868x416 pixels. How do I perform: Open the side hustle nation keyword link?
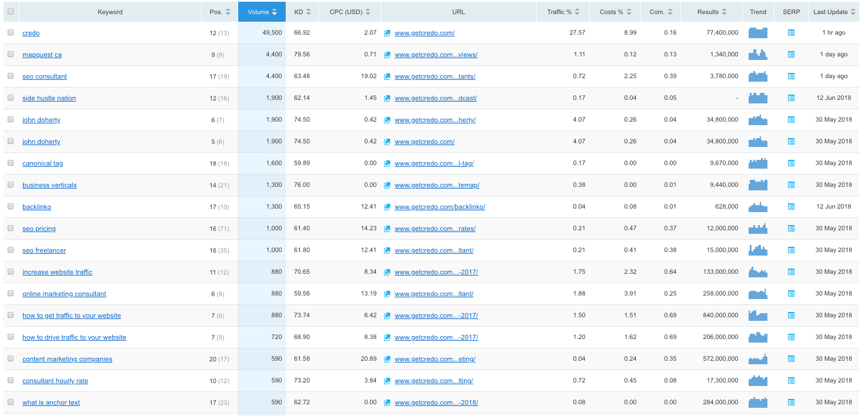point(49,98)
